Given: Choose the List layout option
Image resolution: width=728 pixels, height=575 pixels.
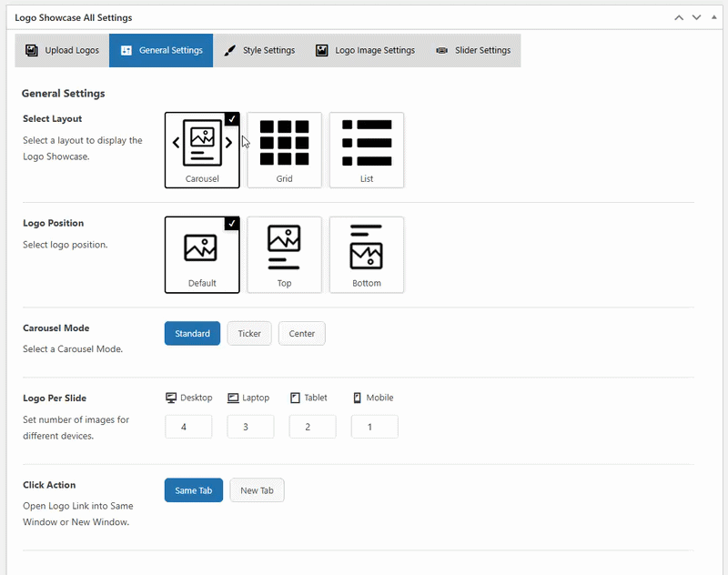Looking at the screenshot, I should pyautogui.click(x=367, y=150).
